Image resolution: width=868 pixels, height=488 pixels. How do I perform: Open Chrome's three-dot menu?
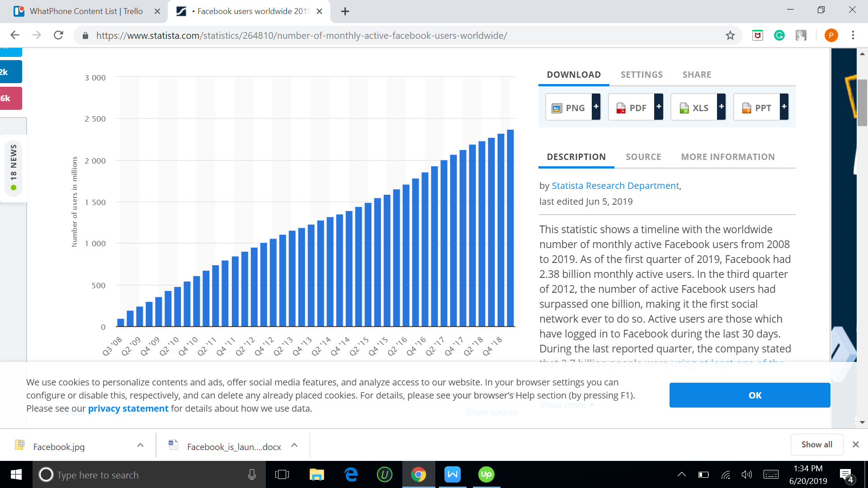coord(853,35)
